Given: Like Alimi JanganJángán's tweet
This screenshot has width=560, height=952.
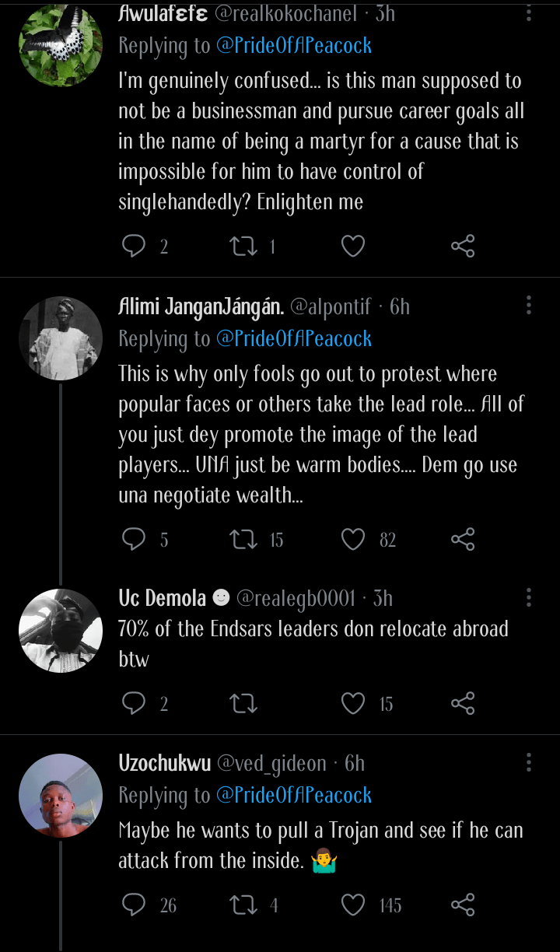Looking at the screenshot, I should [353, 539].
